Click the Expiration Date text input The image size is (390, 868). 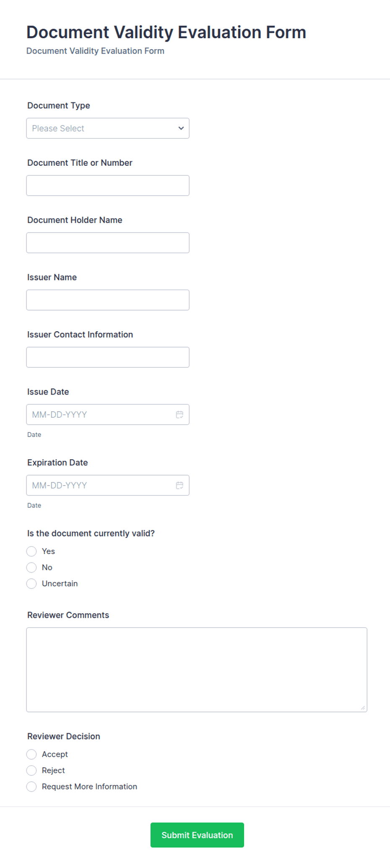tap(101, 486)
